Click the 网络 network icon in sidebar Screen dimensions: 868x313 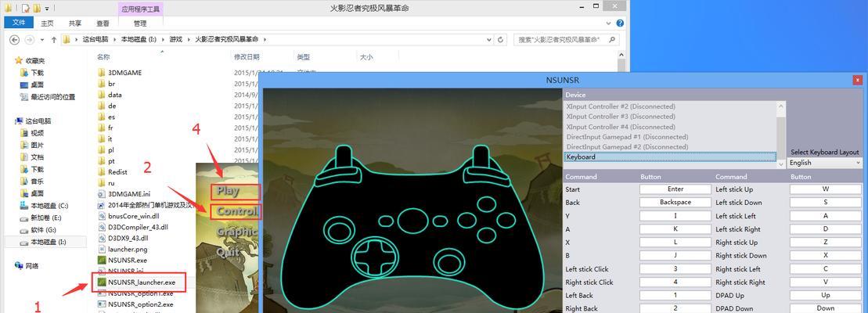[19, 266]
